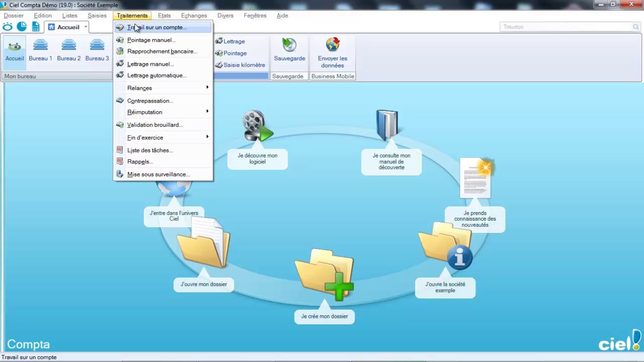Open the Divers menu
The height and width of the screenshot is (362, 644).
pyautogui.click(x=225, y=16)
